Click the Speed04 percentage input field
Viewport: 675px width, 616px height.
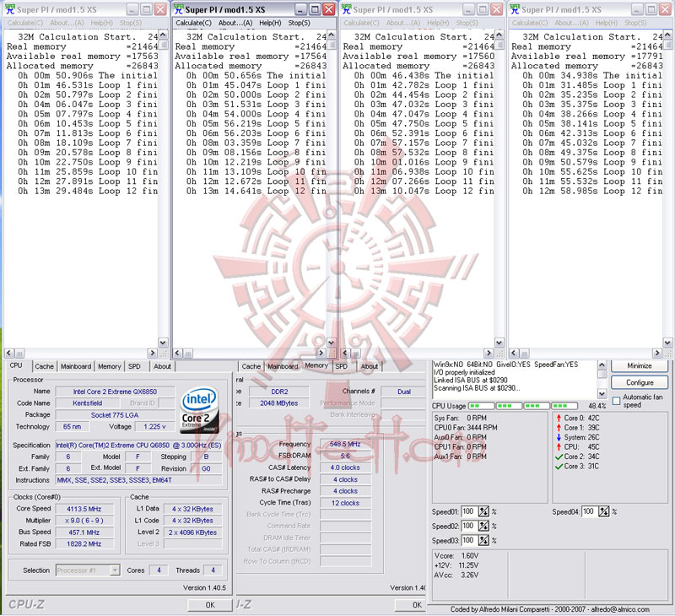point(590,511)
